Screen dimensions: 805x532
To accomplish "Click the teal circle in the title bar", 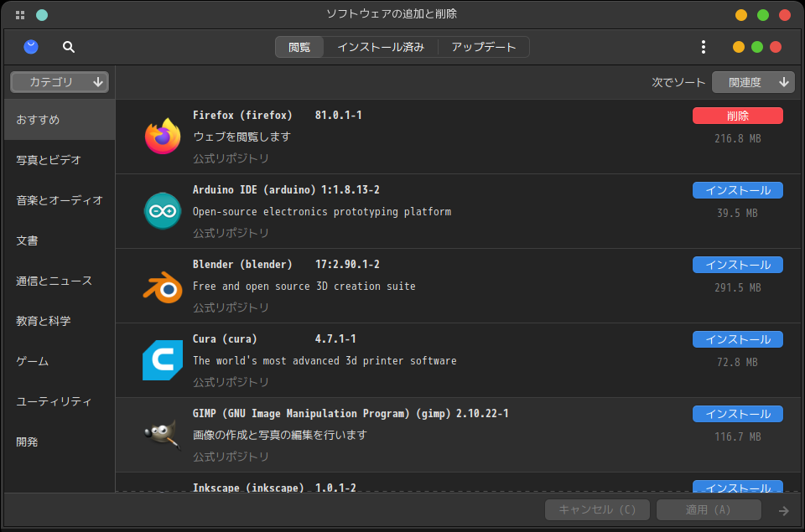I will [x=42, y=15].
